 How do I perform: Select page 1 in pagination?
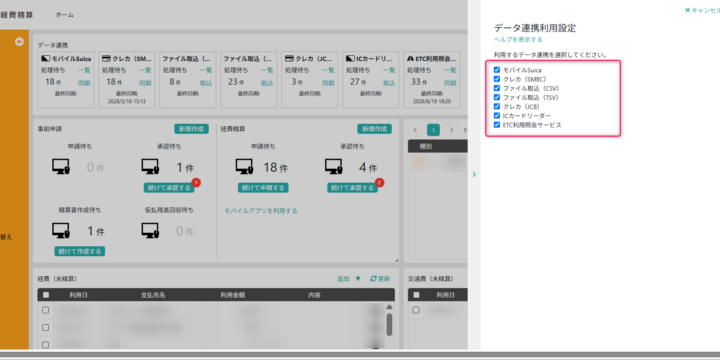coord(433,130)
